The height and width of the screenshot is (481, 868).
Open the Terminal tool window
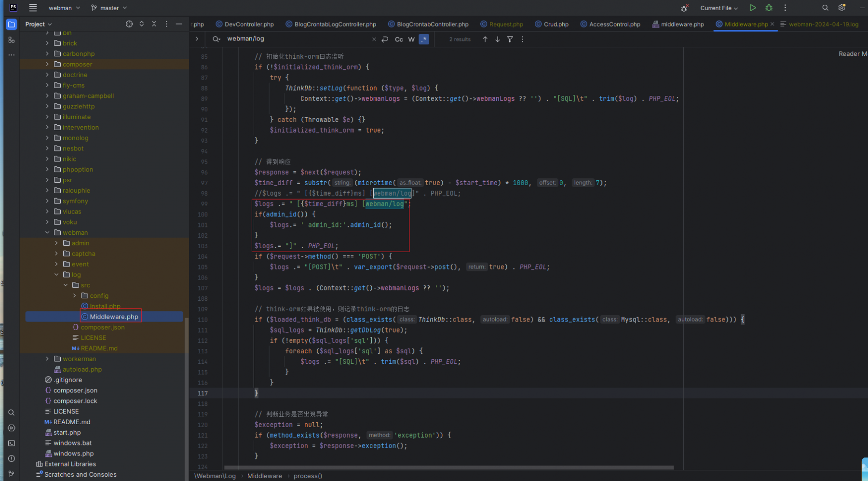pyautogui.click(x=12, y=443)
